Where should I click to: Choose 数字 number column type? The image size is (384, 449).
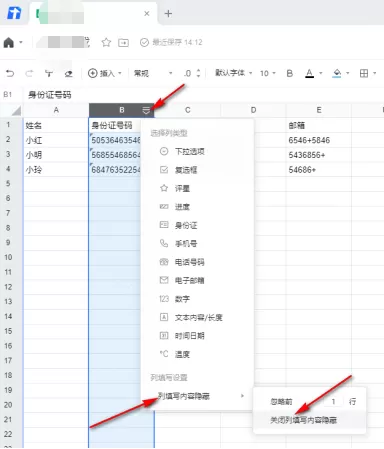click(x=197, y=299)
